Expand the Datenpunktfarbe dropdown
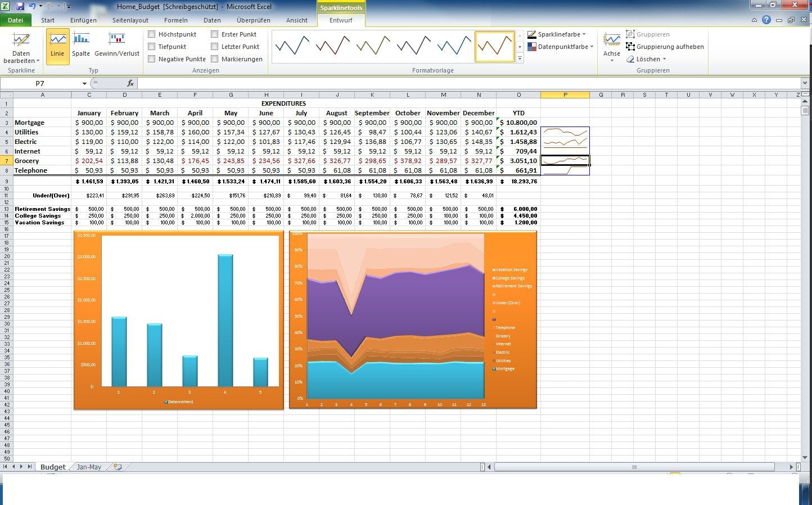Screen dimensions: 812x505 click(561, 47)
